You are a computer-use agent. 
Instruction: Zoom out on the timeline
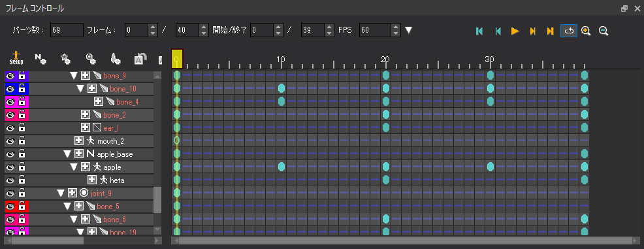[x=604, y=31]
